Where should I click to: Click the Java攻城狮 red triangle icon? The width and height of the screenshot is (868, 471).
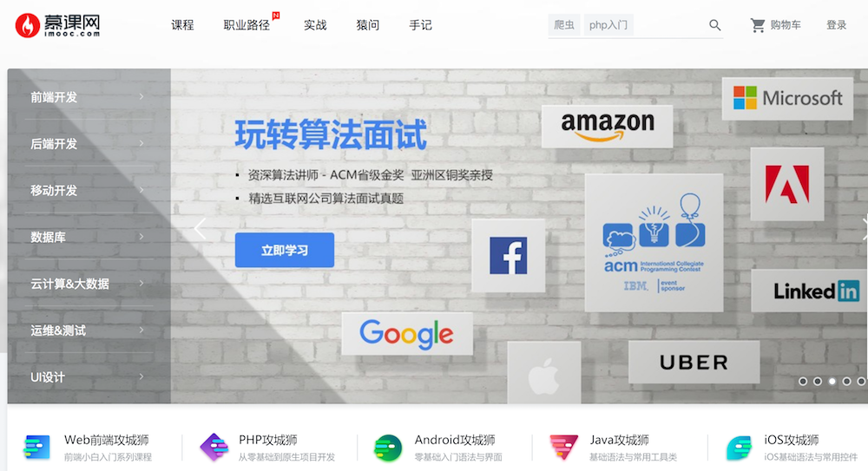point(563,448)
